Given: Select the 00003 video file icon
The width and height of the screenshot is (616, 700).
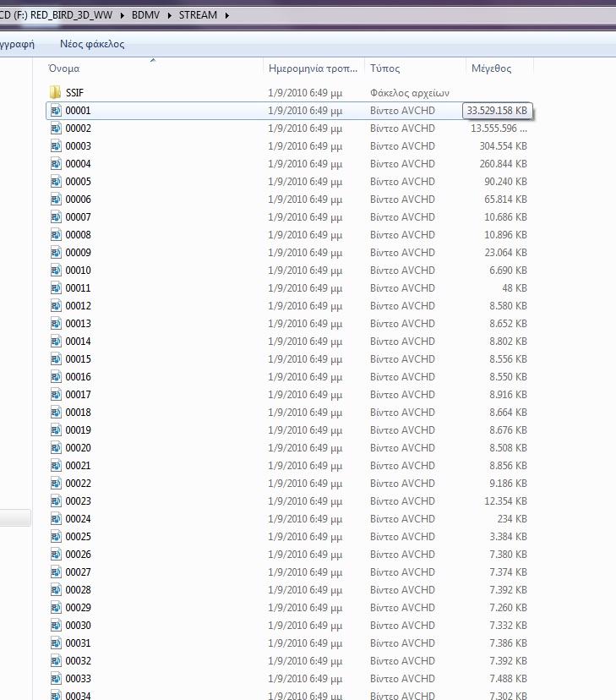Looking at the screenshot, I should tap(56, 146).
